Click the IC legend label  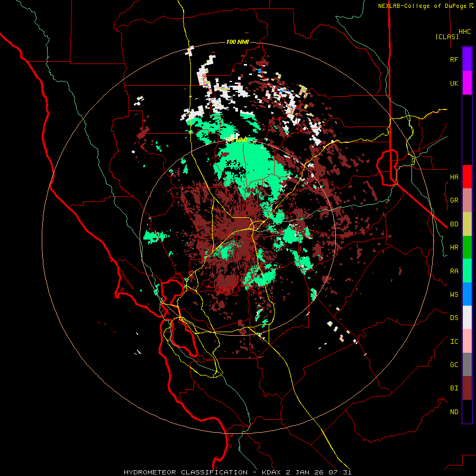454,341
